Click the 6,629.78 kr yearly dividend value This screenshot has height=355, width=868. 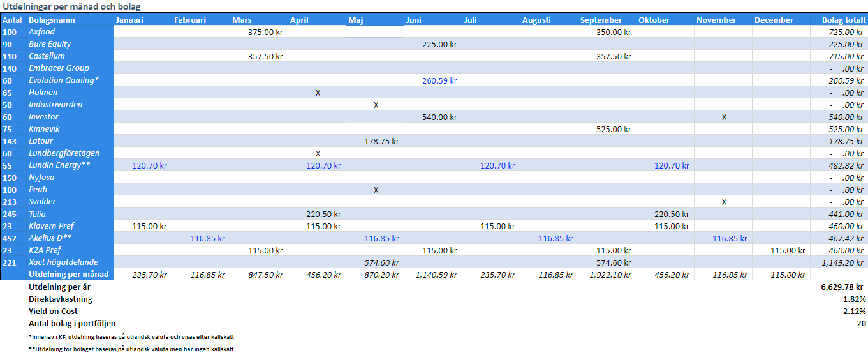(842, 287)
